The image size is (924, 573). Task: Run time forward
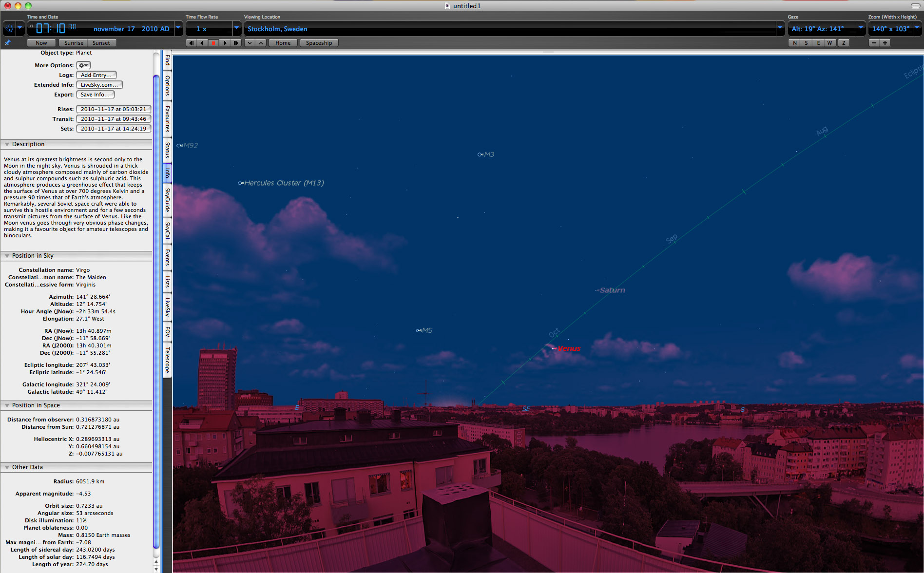(225, 43)
